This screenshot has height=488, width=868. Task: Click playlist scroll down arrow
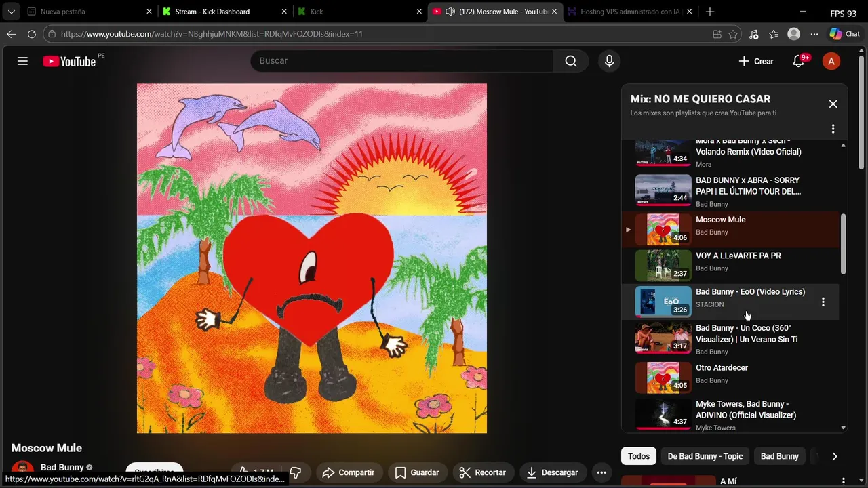pos(844,428)
